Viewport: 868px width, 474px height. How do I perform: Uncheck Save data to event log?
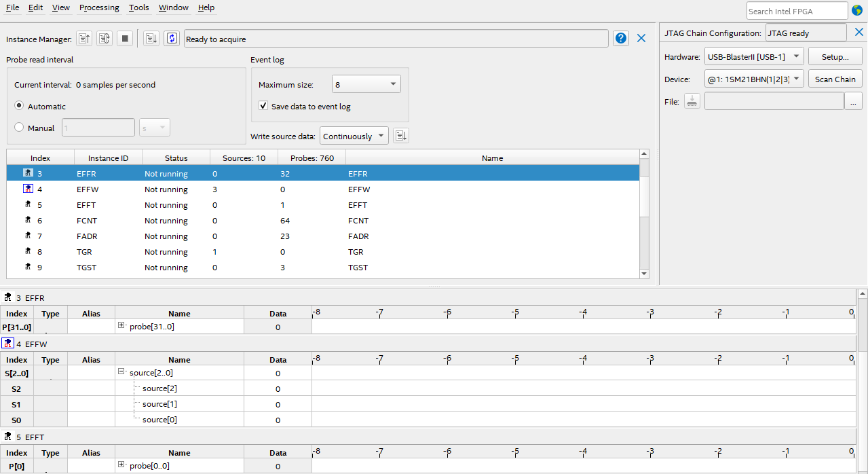click(263, 106)
